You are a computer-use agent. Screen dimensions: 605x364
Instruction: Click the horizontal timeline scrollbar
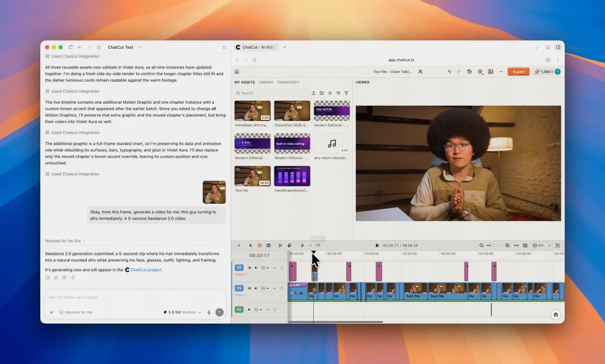[336, 322]
